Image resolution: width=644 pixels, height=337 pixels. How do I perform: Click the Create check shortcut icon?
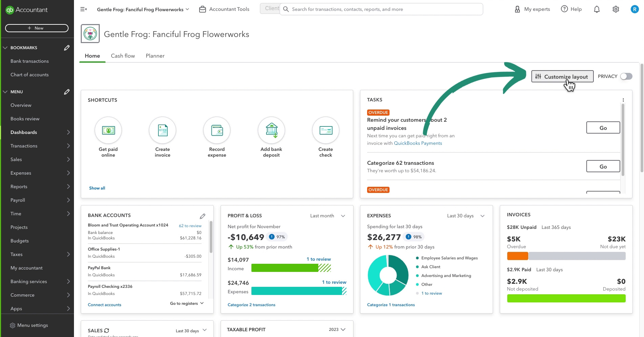click(326, 130)
